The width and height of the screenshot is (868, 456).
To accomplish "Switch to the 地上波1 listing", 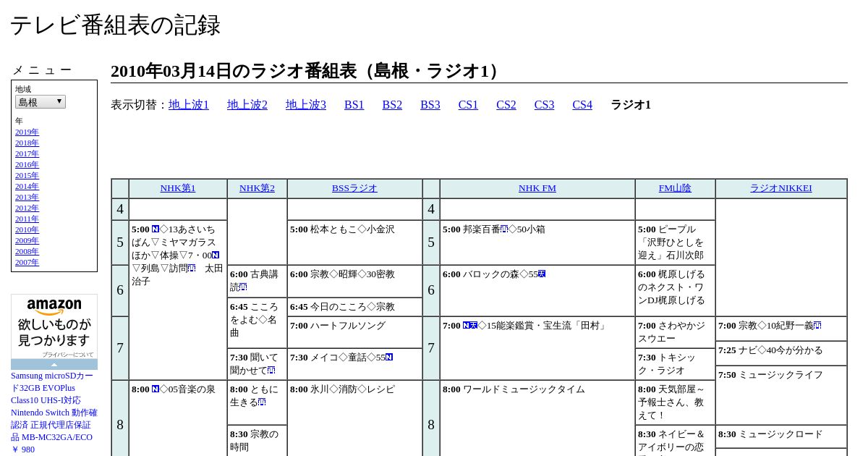I will 189,105.
